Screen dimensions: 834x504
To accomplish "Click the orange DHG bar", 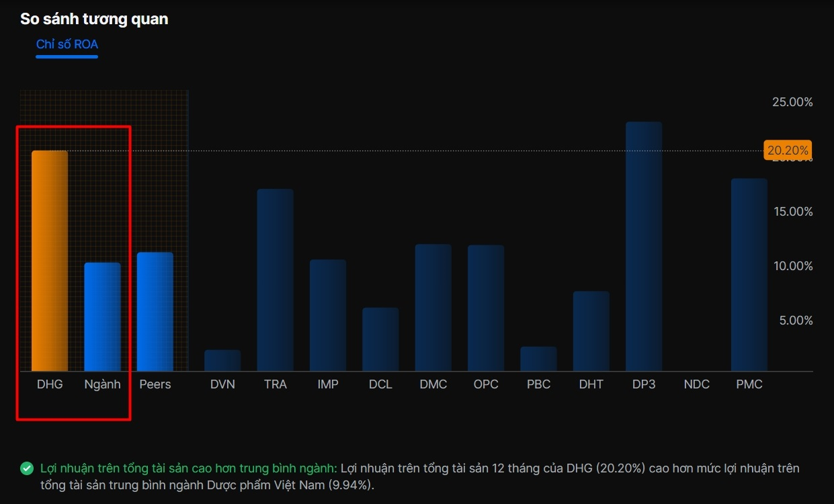I will pos(50,261).
